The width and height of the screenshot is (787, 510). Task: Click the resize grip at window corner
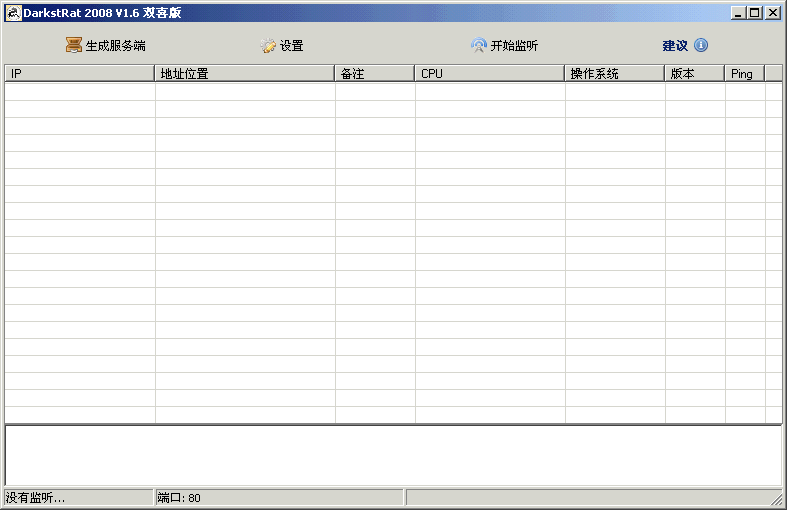tap(777, 498)
